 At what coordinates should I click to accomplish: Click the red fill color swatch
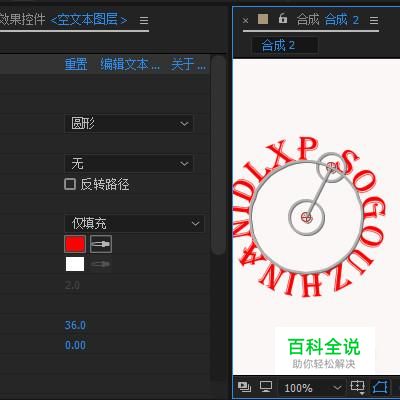click(75, 244)
